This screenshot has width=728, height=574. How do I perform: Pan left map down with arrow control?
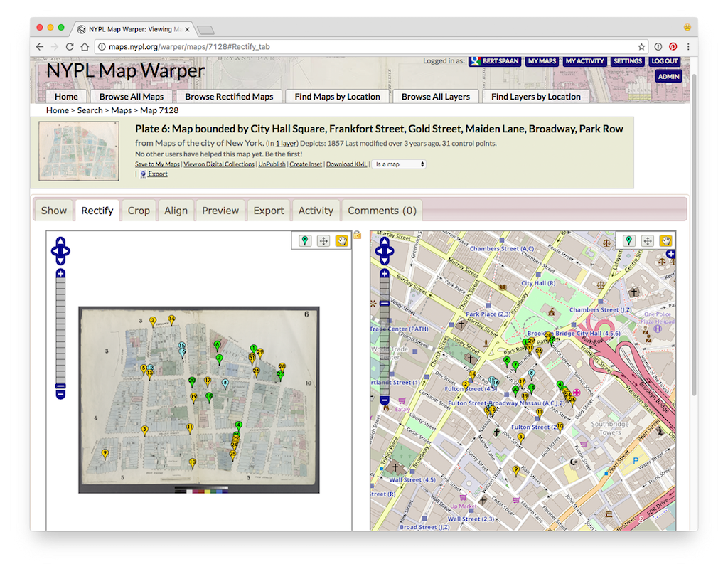coord(61,261)
